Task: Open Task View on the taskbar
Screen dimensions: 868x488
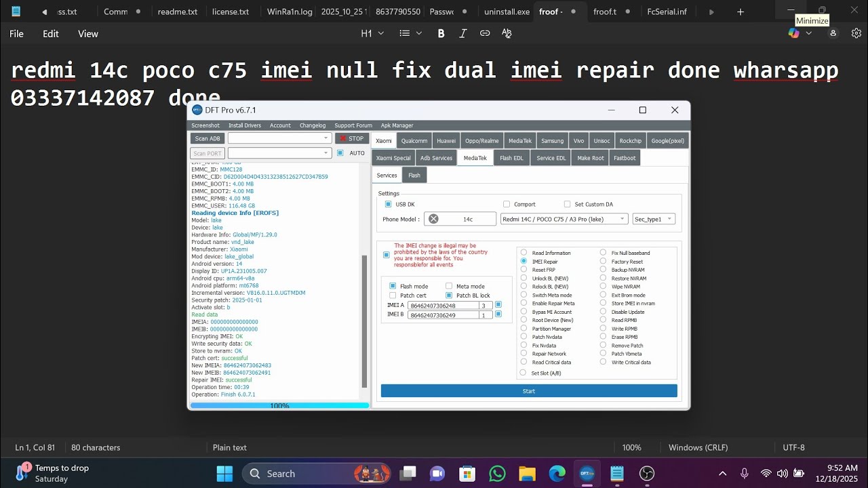Action: click(x=408, y=473)
